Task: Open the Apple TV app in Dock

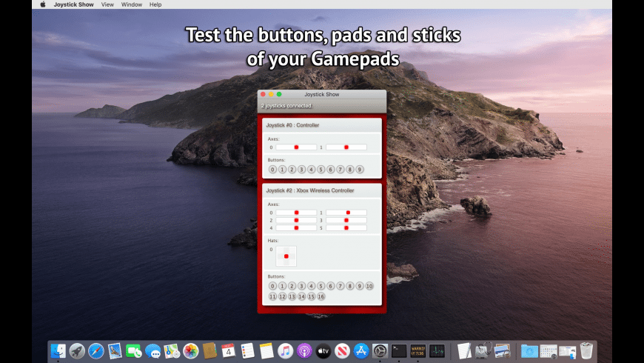Action: coord(323,351)
